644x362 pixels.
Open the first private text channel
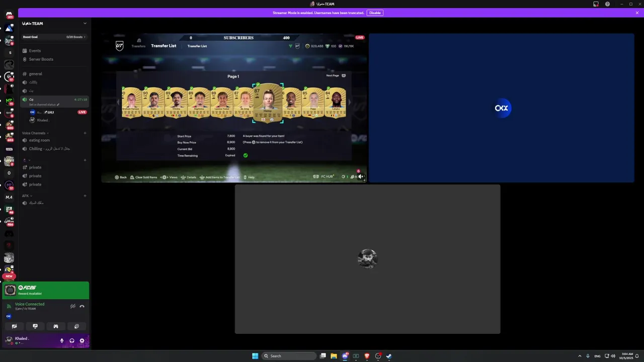coord(54,167)
